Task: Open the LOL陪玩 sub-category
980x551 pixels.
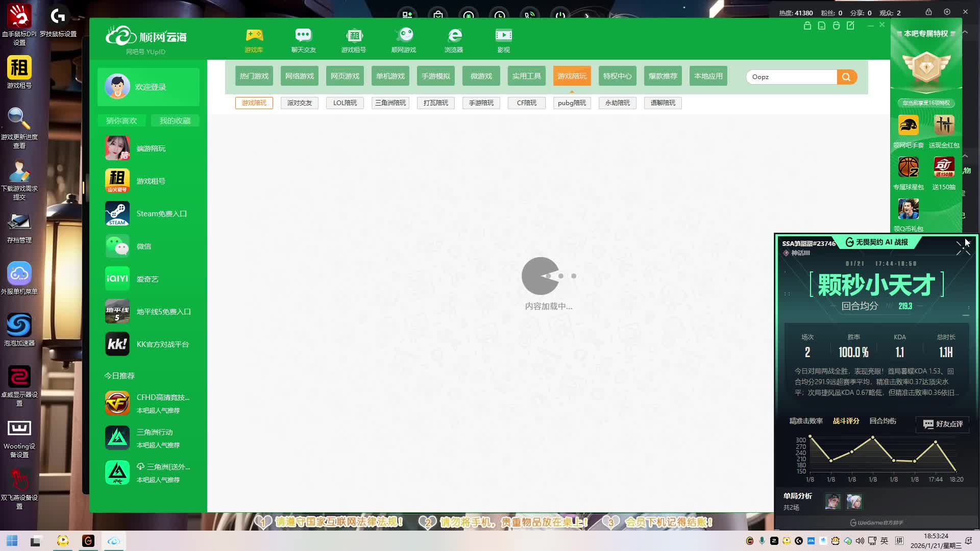Action: pos(345,103)
